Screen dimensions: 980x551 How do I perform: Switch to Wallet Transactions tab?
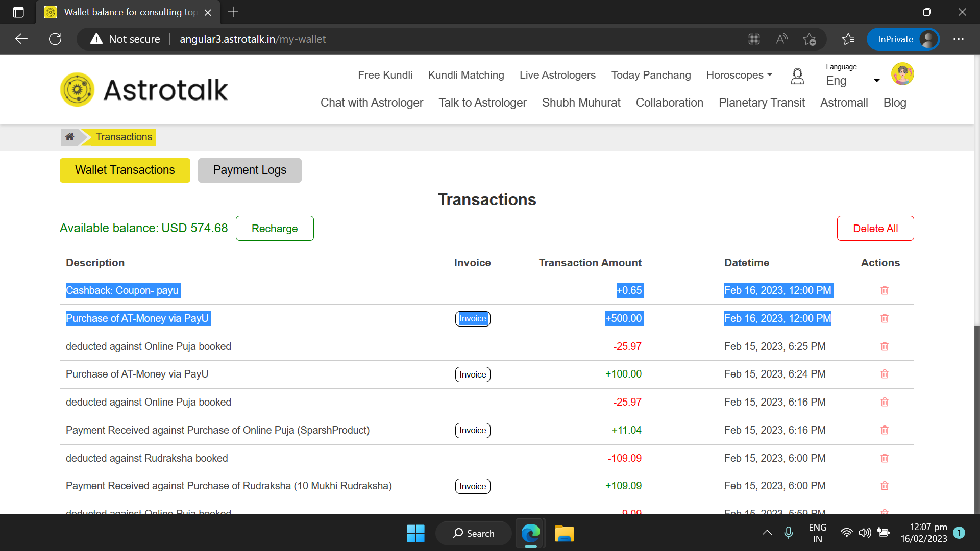pyautogui.click(x=125, y=170)
